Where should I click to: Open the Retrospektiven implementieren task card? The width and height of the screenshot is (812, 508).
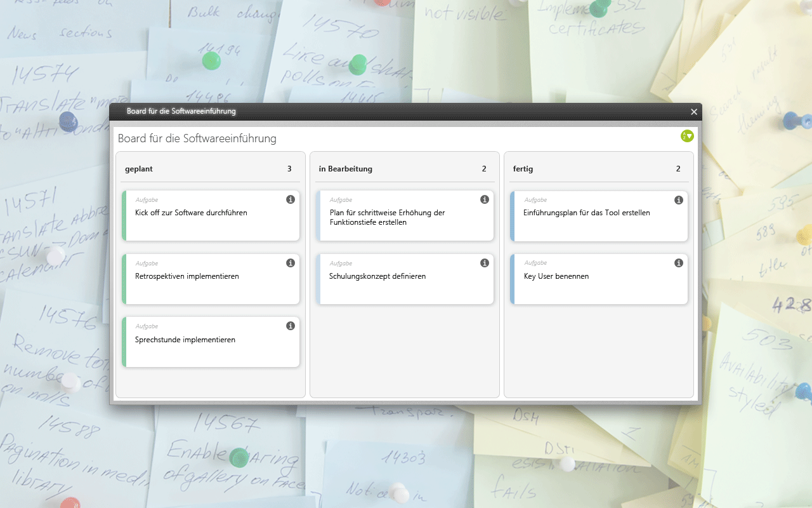tap(187, 276)
